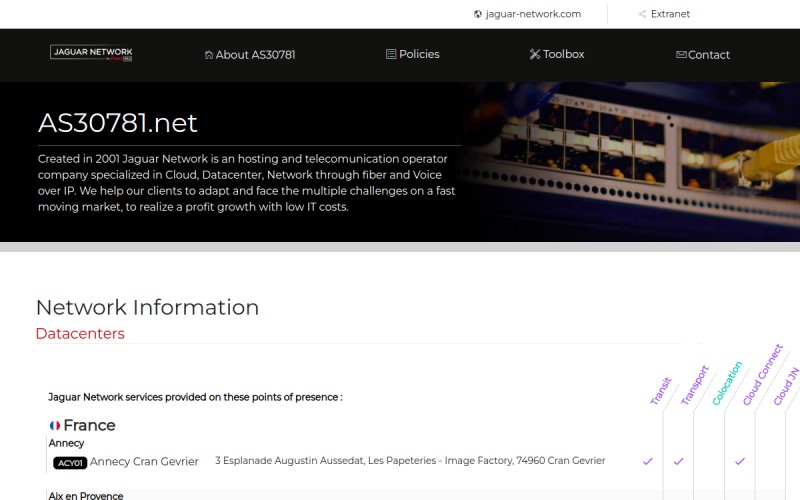The image size is (800, 500).
Task: Click the Transit checkmark in the Annecy row
Action: click(x=648, y=461)
